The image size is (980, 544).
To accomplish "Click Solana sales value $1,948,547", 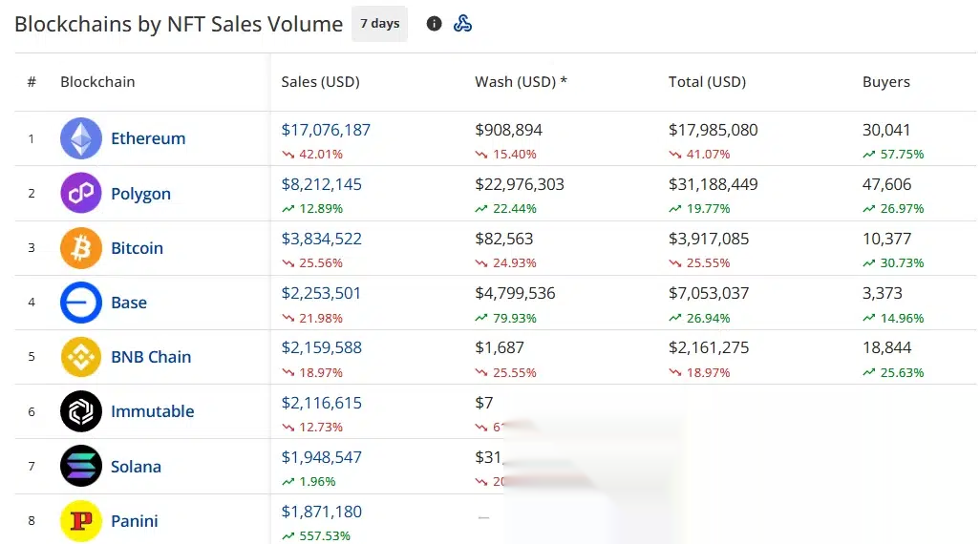I will click(x=321, y=457).
